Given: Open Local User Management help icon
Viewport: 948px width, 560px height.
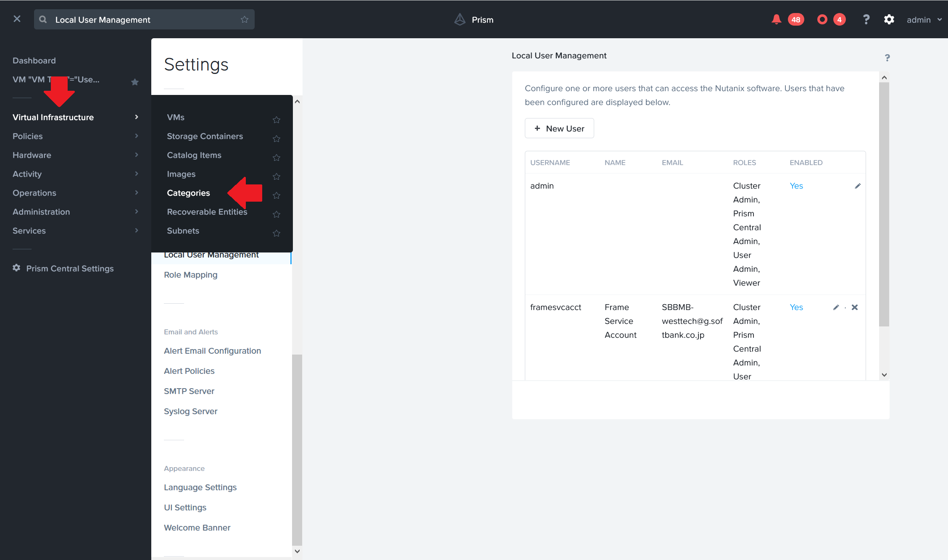Looking at the screenshot, I should point(887,58).
